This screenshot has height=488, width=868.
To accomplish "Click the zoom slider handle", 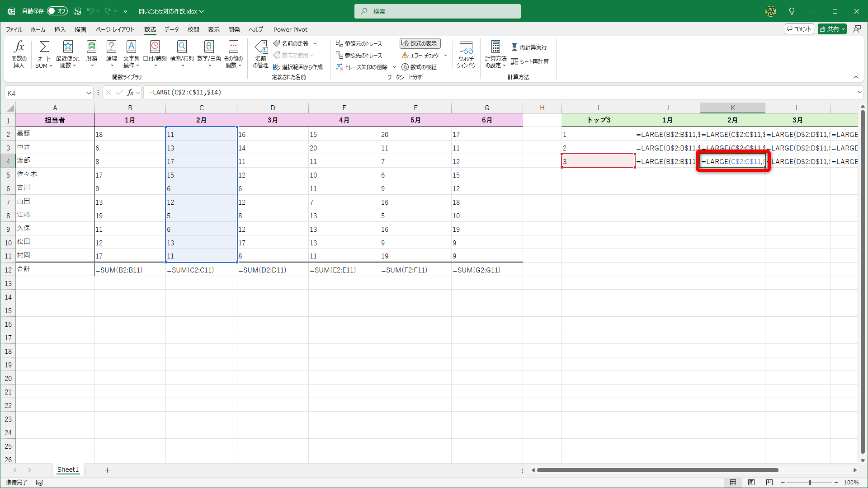I will [x=810, y=483].
